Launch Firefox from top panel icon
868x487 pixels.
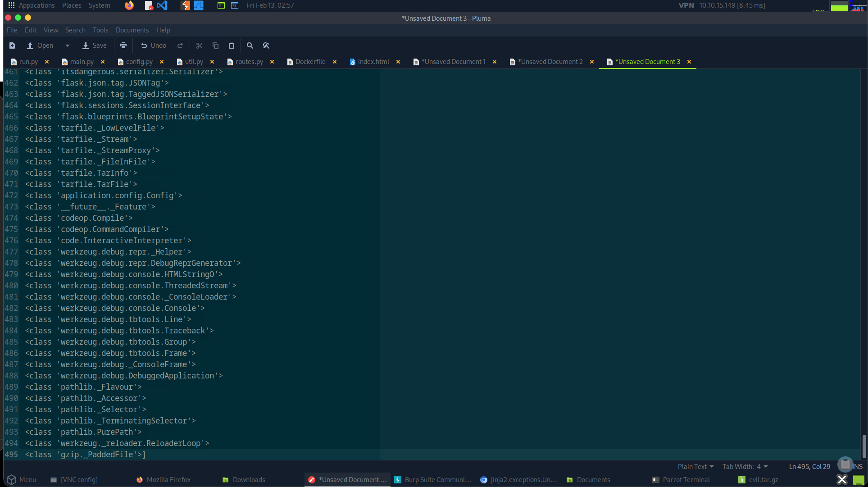tap(129, 5)
